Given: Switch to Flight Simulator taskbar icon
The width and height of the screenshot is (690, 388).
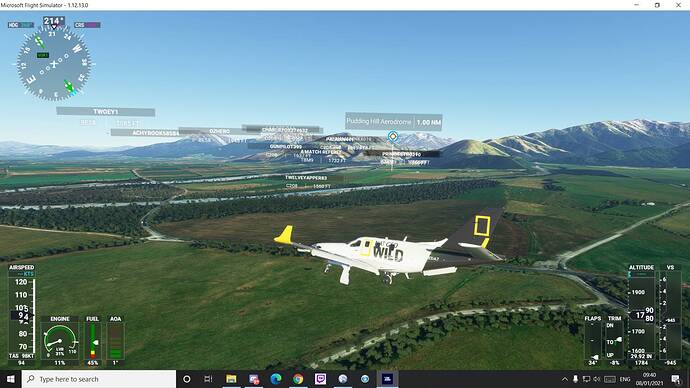Looking at the screenshot, I should coord(387,379).
